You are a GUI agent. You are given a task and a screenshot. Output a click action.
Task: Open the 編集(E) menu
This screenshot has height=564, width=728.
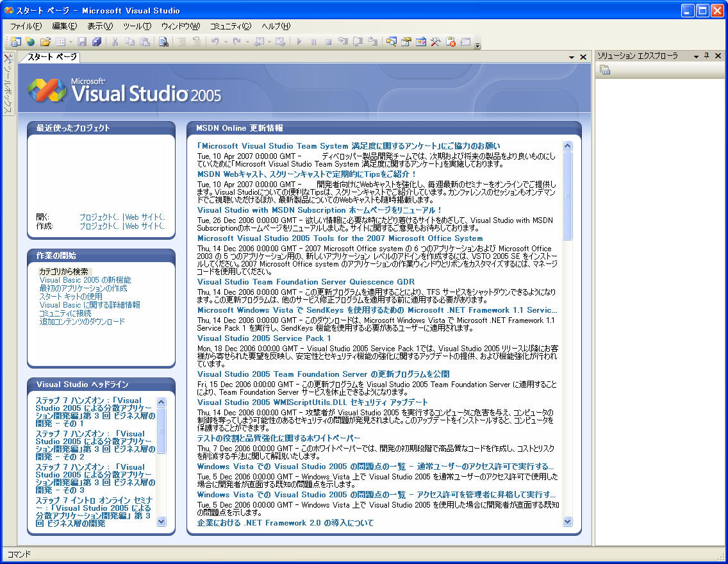[x=65, y=26]
